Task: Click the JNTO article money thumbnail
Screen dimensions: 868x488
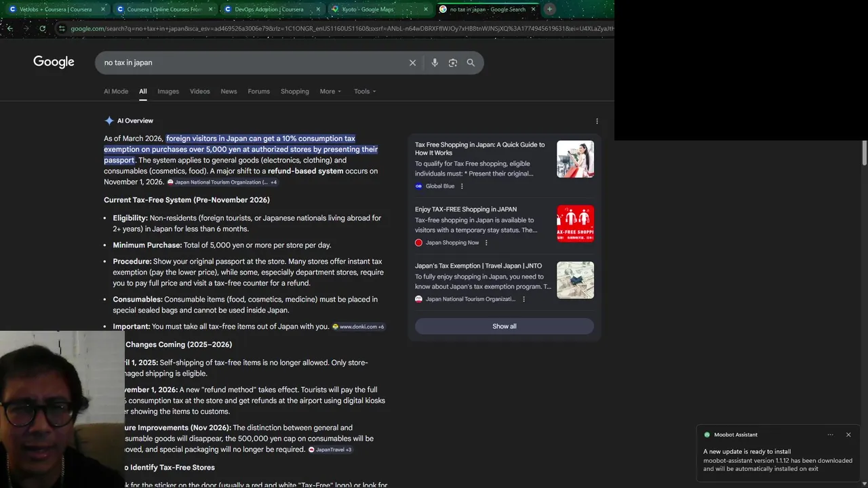Action: pos(575,280)
